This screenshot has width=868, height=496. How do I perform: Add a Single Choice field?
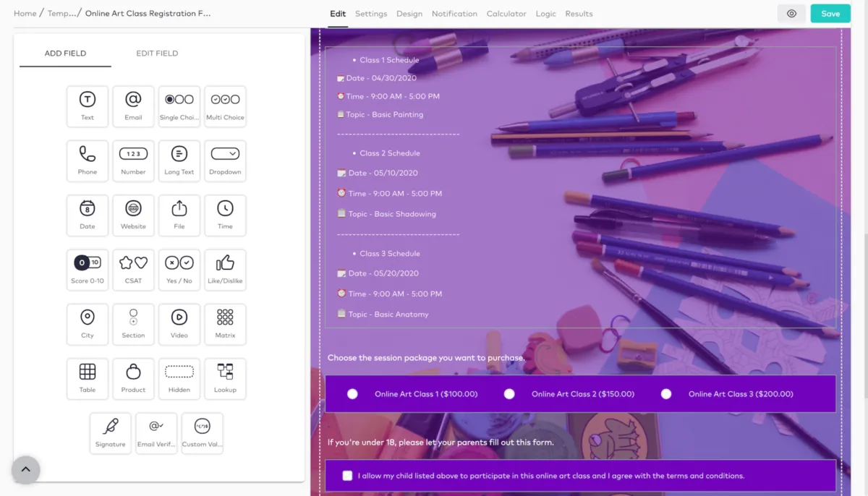coord(179,106)
